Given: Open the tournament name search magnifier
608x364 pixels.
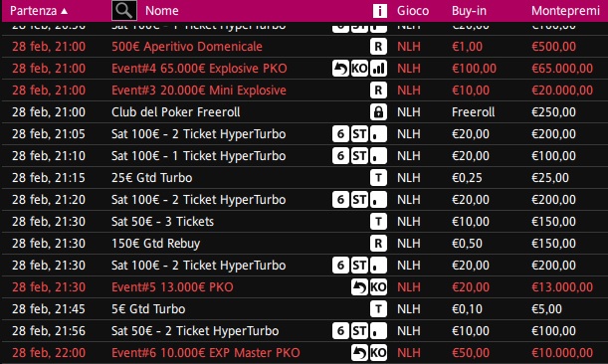Looking at the screenshot, I should 124,11.
